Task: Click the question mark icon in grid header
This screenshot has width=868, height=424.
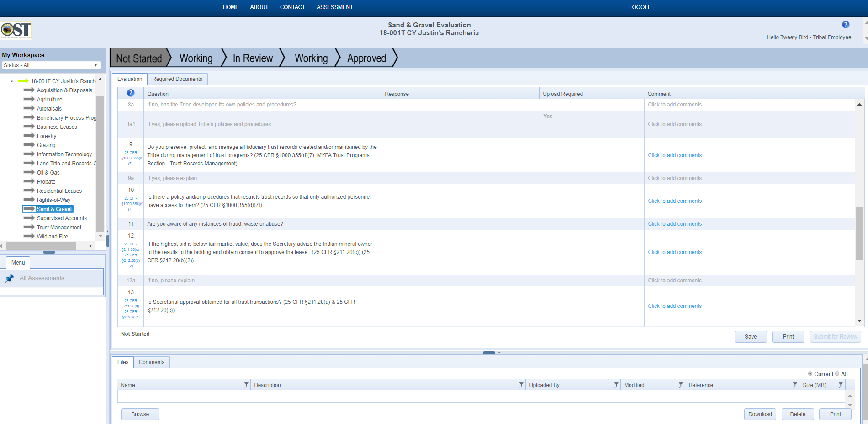Action: [131, 93]
